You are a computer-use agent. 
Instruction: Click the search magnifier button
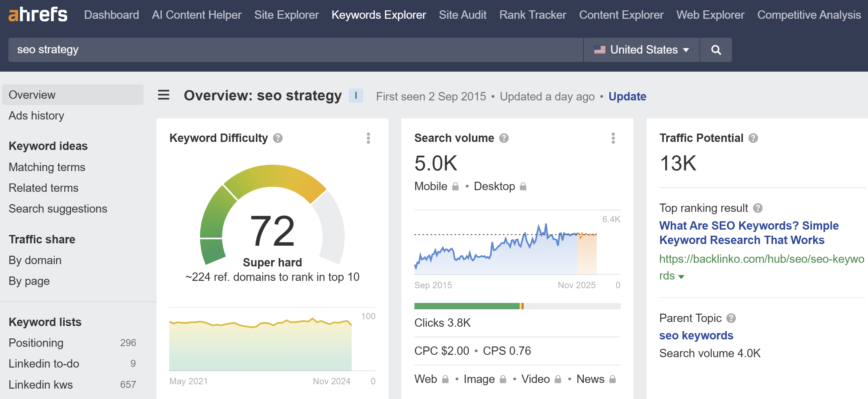click(x=716, y=50)
